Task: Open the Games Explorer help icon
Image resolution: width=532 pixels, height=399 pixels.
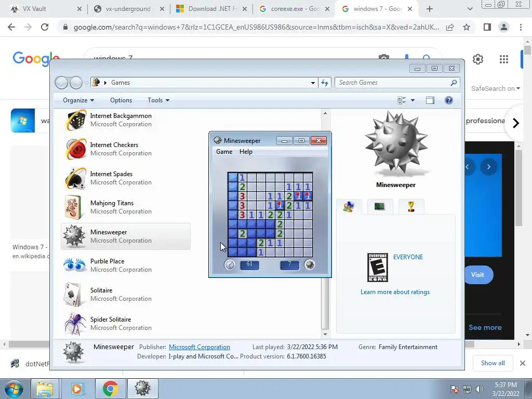Action: pos(448,100)
